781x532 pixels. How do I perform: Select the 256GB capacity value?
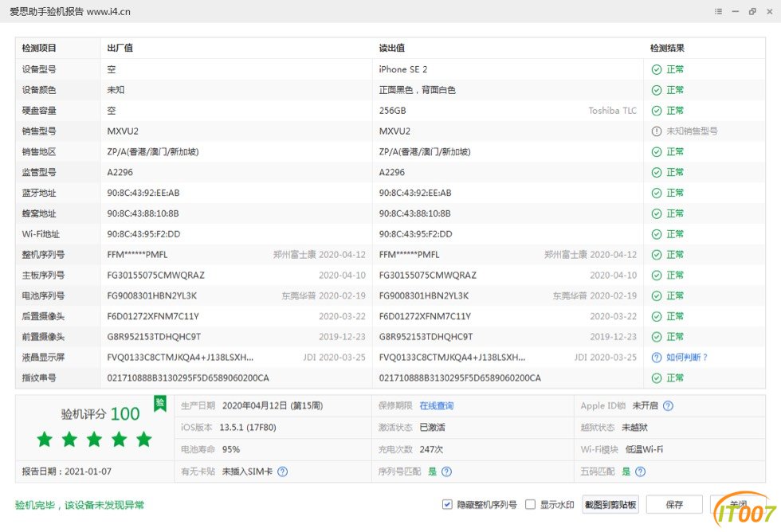[x=392, y=111]
